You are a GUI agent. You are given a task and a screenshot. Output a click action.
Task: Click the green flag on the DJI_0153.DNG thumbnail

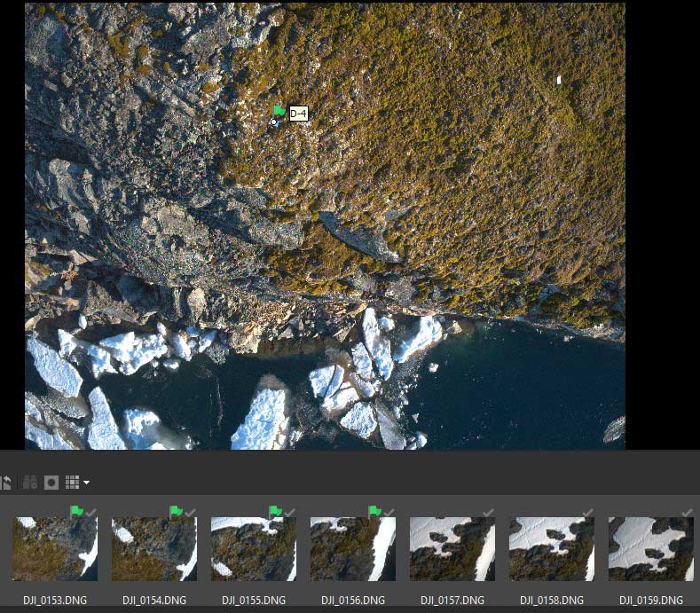[x=76, y=512]
